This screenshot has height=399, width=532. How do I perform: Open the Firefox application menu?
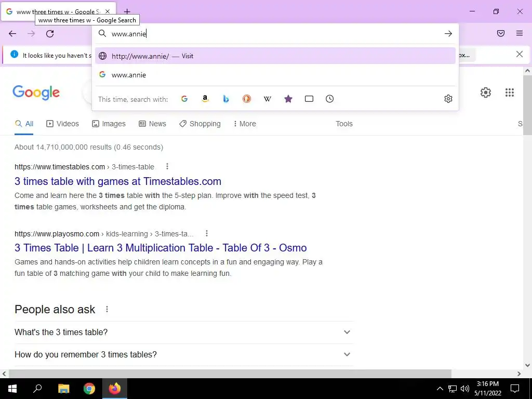(520, 33)
